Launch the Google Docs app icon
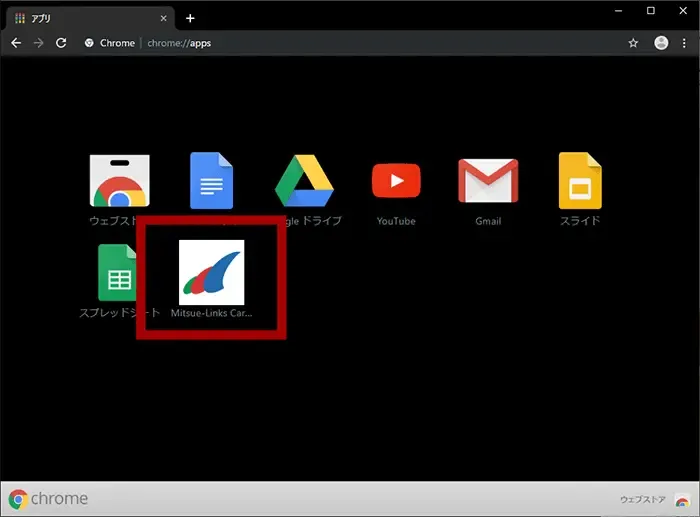This screenshot has width=700, height=517. [212, 180]
